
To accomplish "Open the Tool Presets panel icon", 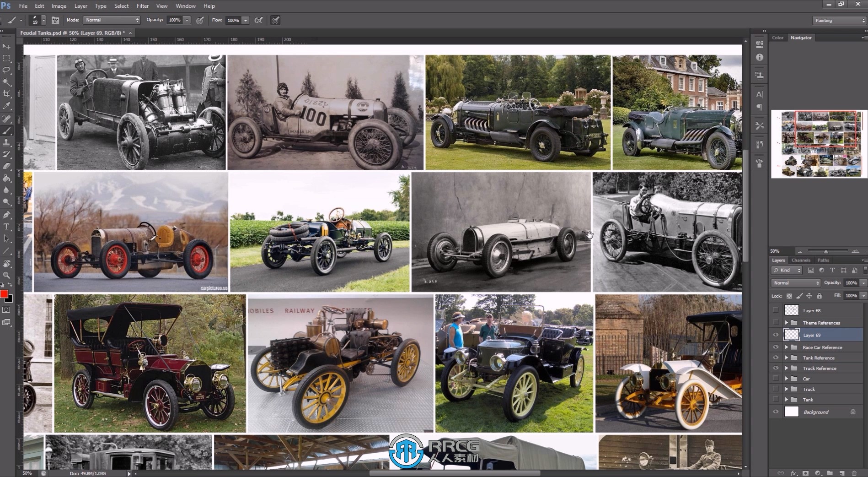I will (x=760, y=125).
